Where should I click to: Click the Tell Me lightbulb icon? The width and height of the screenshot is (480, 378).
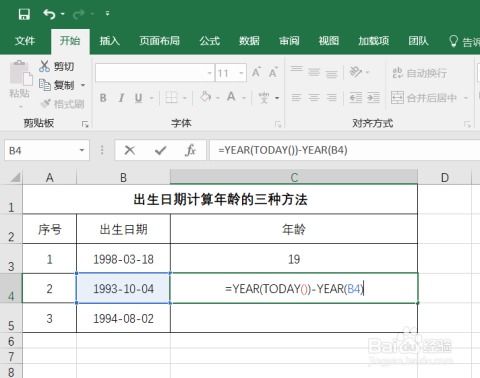click(x=453, y=41)
